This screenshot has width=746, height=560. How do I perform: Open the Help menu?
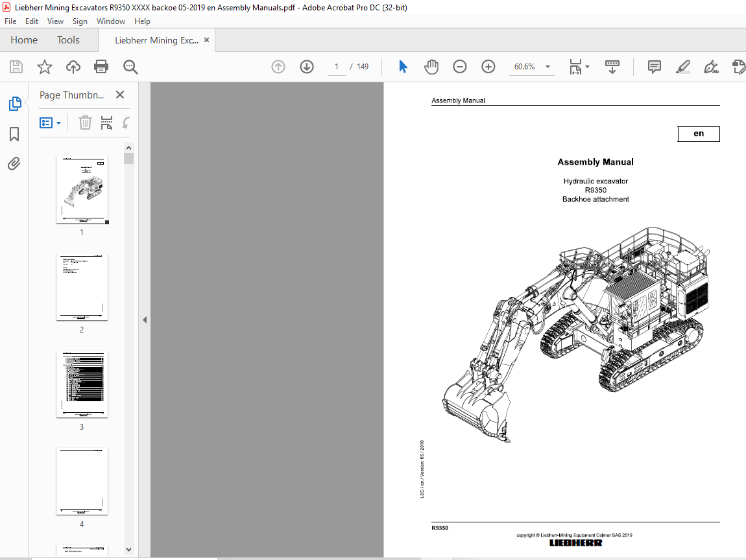[x=142, y=21]
